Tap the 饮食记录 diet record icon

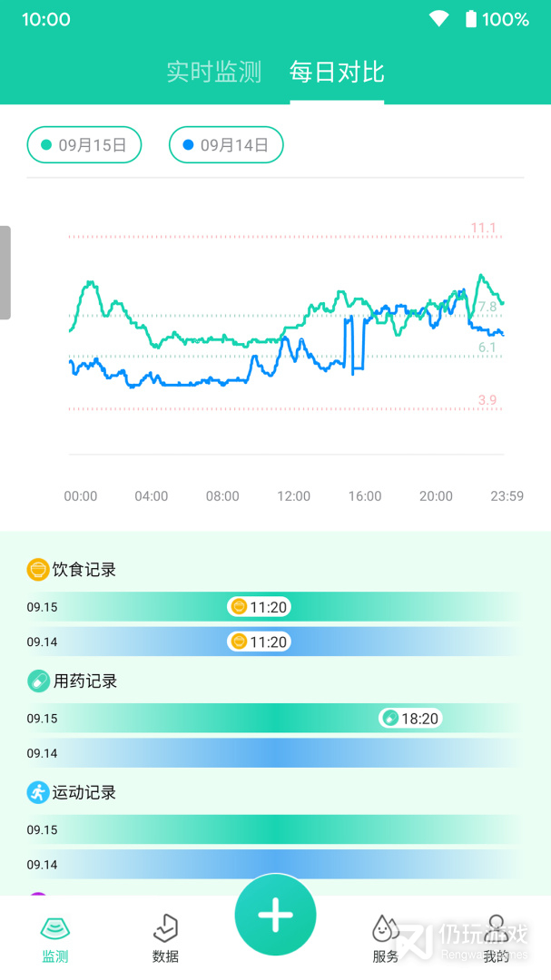(x=37, y=570)
